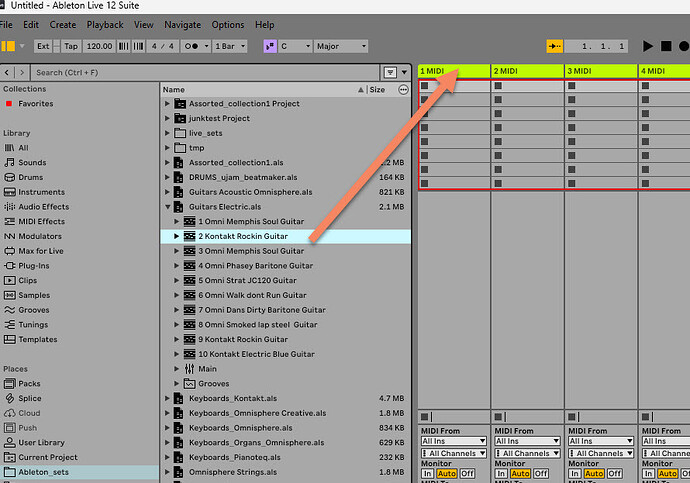
Task: Expand the Keyboards_Kontakt.als entry
Action: [x=167, y=399]
